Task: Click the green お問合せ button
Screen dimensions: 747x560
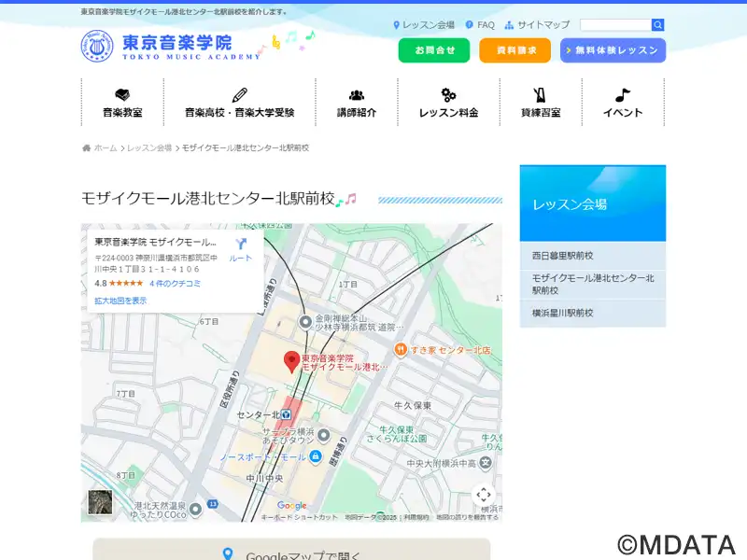Action: click(434, 50)
